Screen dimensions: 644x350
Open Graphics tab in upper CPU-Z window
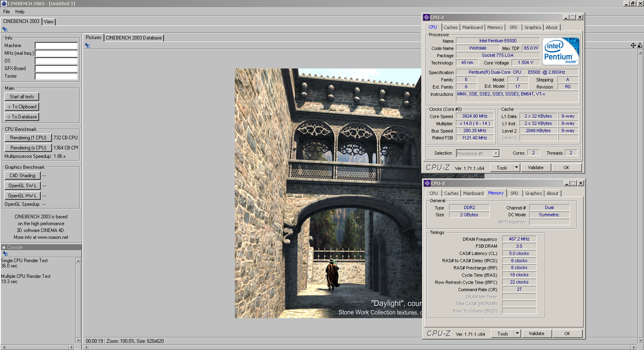tap(532, 27)
